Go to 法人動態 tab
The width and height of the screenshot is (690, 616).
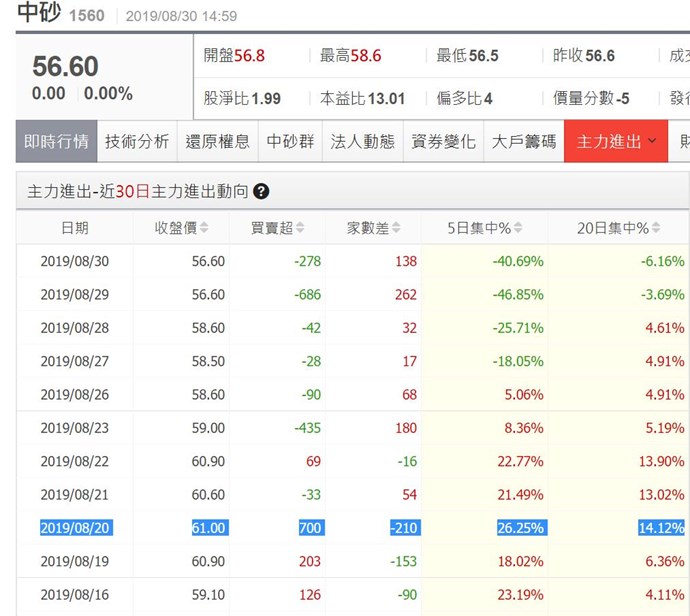pos(362,142)
